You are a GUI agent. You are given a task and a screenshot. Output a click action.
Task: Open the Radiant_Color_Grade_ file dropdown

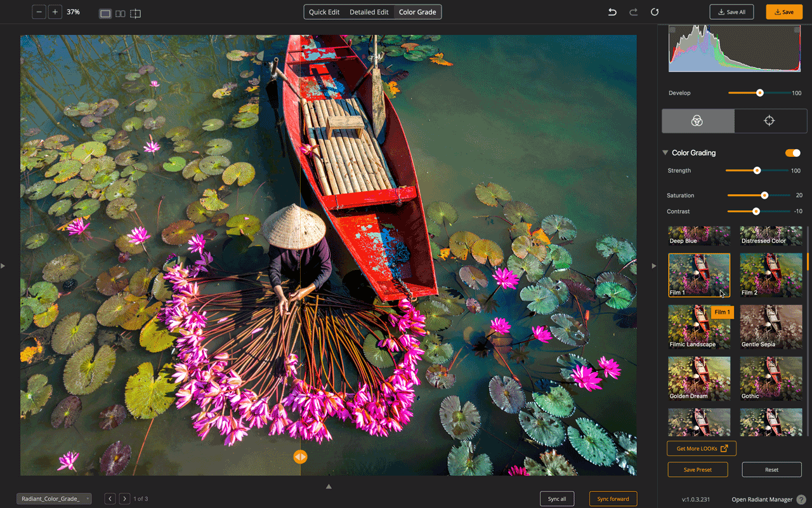pyautogui.click(x=54, y=499)
